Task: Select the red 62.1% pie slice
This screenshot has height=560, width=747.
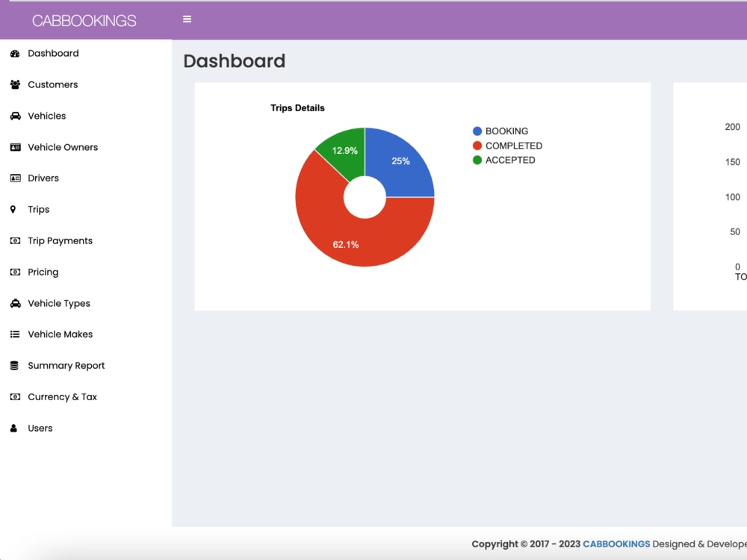Action: click(x=346, y=244)
